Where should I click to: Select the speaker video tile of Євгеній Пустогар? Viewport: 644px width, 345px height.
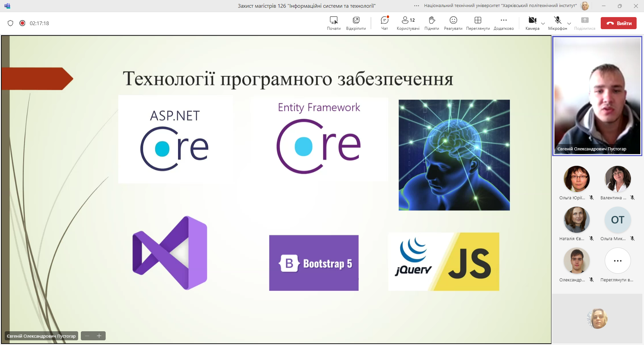point(597,96)
